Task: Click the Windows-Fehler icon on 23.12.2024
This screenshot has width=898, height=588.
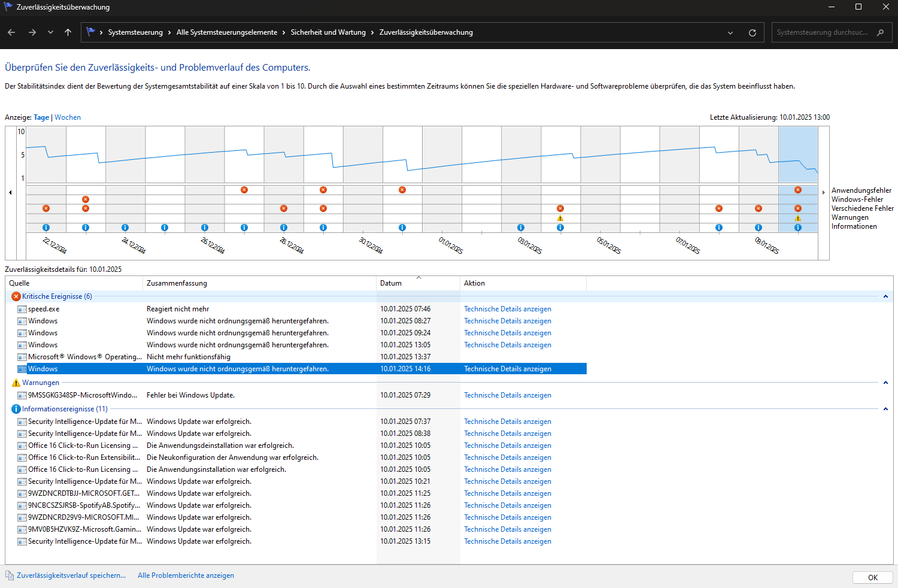Action: [x=86, y=199]
